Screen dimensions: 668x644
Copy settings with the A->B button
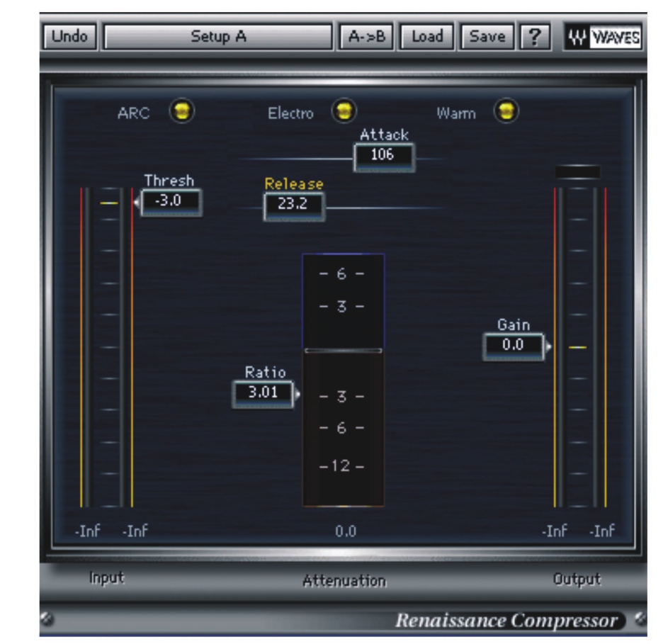click(366, 37)
